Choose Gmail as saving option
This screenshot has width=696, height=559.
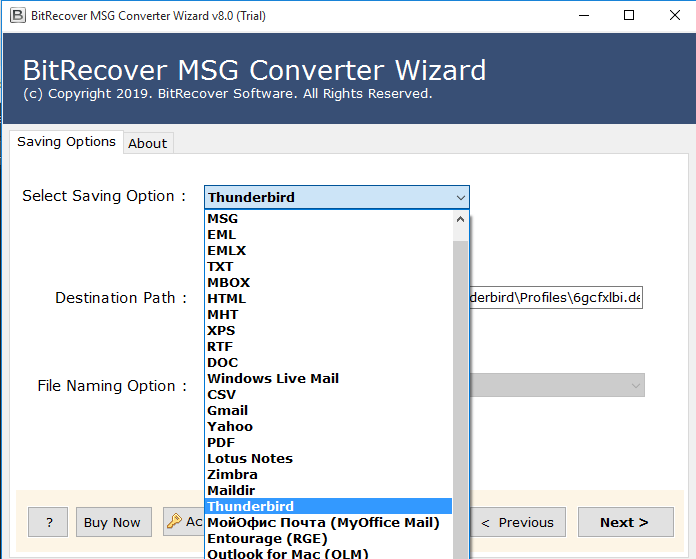coord(328,410)
